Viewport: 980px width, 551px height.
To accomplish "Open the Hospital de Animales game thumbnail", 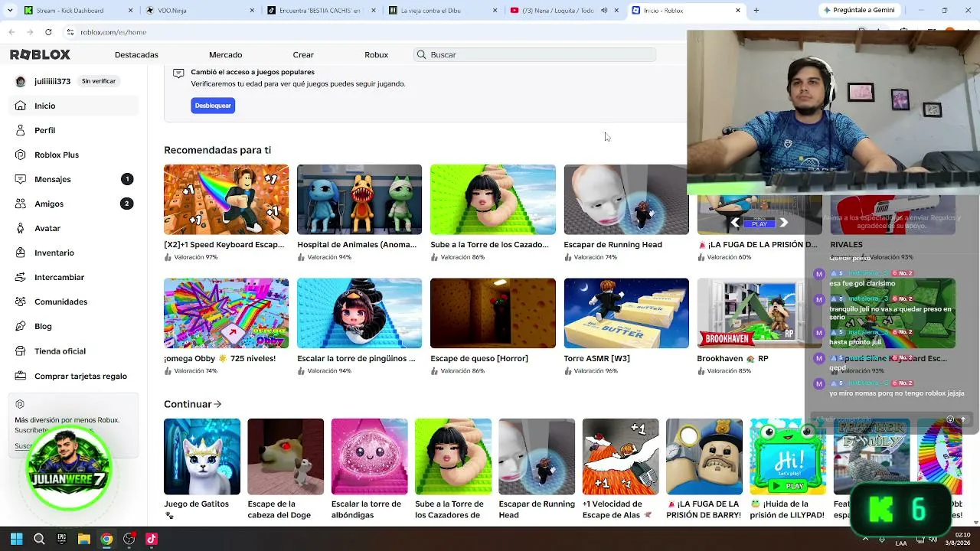I will click(359, 200).
